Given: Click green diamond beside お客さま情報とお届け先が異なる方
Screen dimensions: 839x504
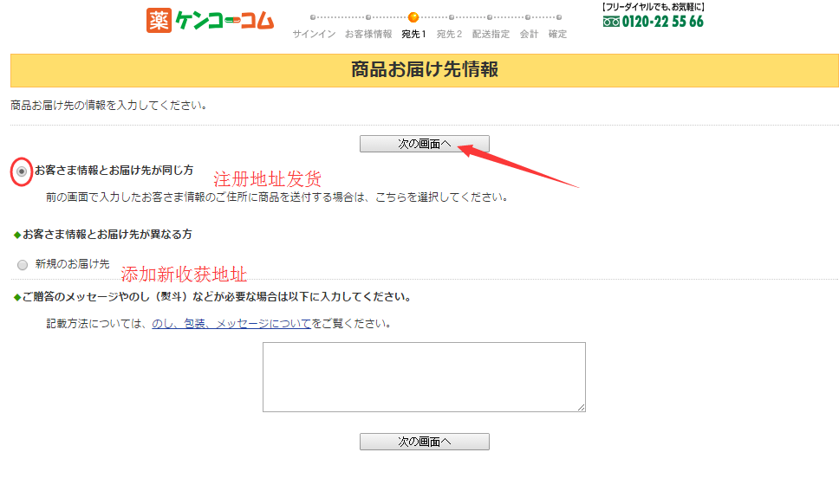Looking at the screenshot, I should pos(16,235).
